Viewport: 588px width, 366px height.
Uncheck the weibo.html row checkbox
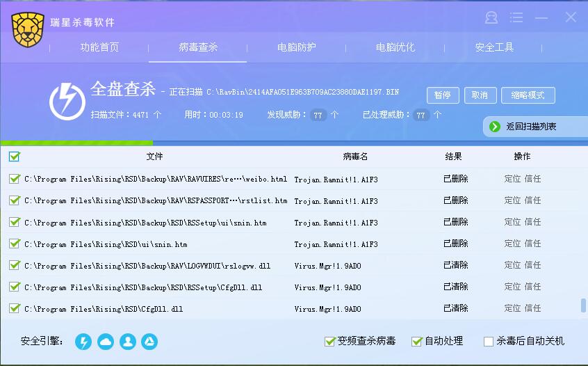click(x=15, y=179)
